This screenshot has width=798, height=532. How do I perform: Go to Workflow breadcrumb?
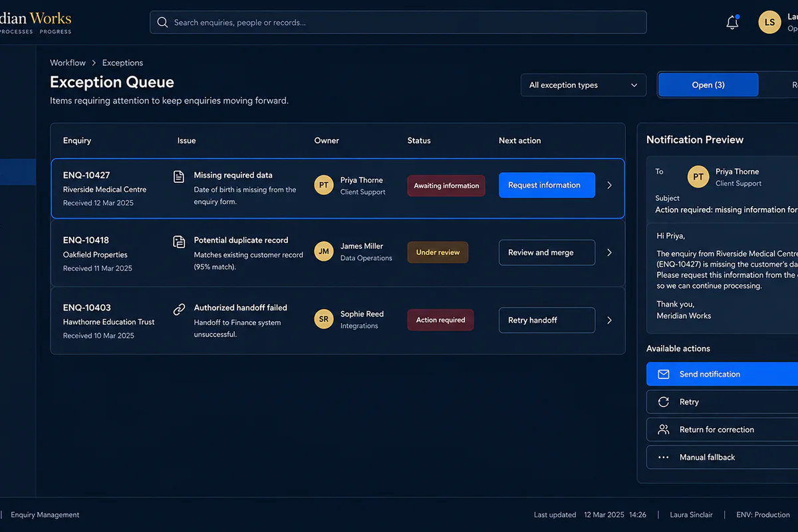pos(68,63)
